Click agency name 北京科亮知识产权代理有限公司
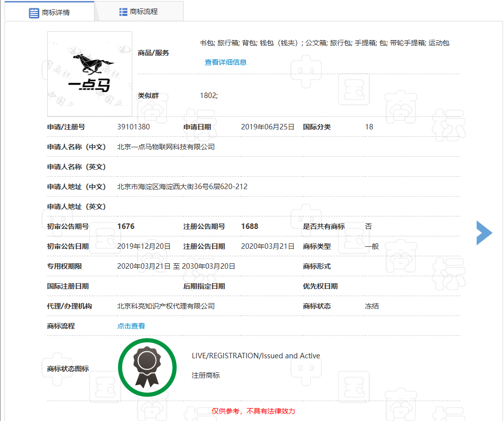The image size is (504, 421). (166, 306)
